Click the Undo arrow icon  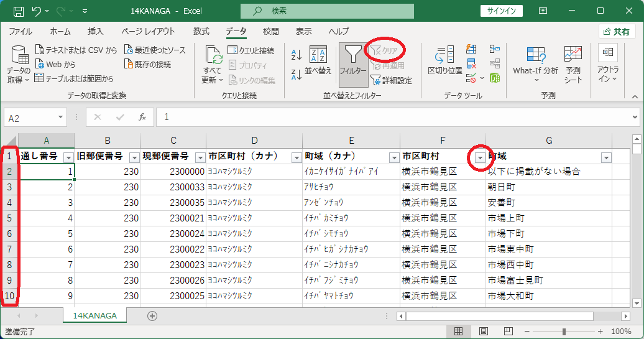(x=36, y=11)
